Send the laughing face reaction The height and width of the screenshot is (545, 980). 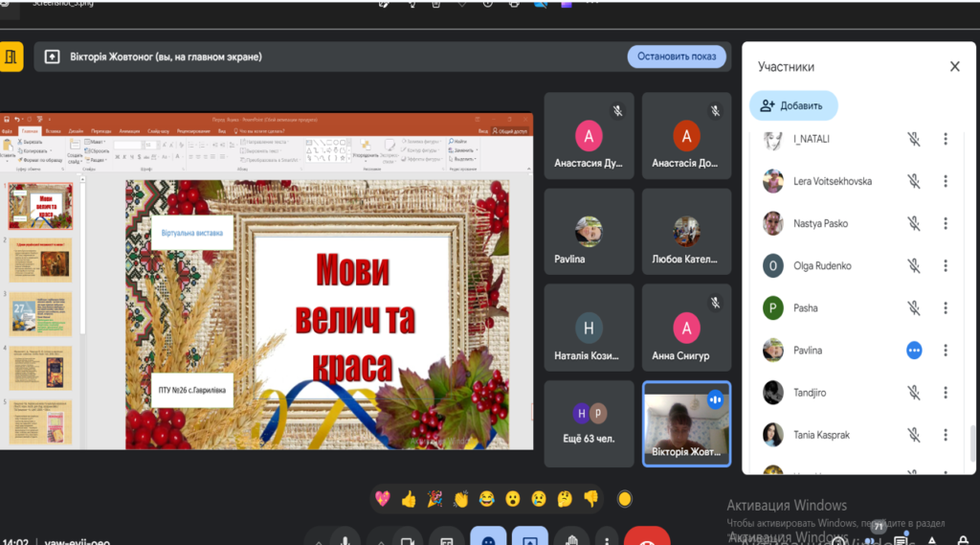(x=486, y=498)
